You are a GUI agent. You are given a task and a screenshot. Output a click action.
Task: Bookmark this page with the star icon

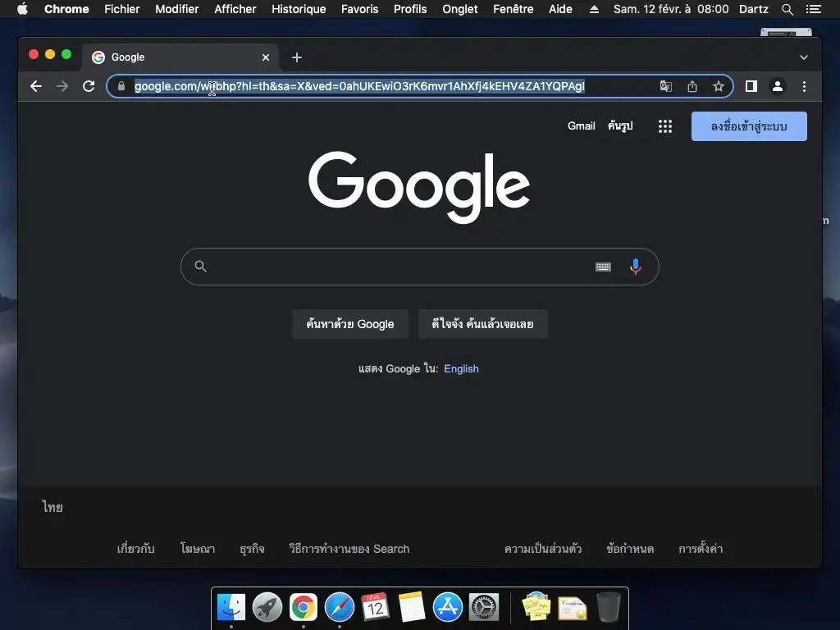click(719, 86)
